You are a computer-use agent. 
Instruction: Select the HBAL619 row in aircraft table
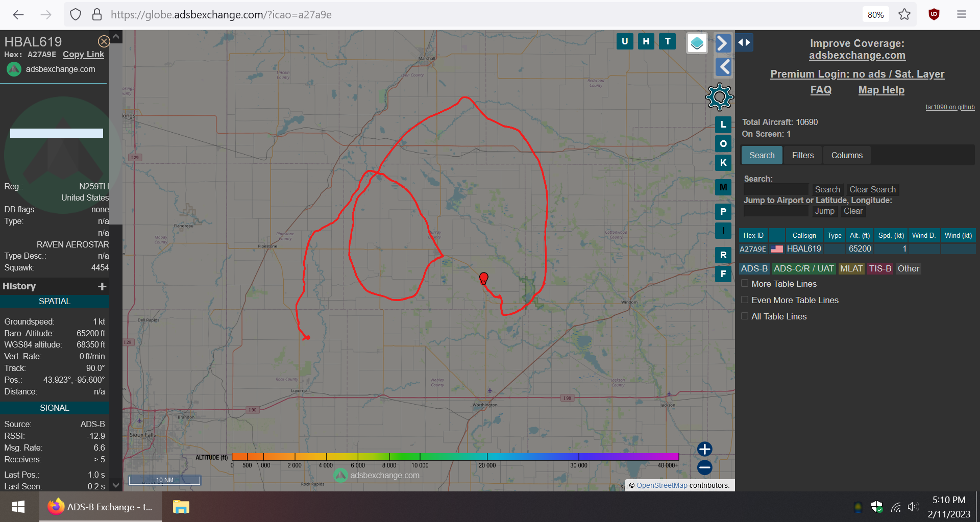[857, 249]
